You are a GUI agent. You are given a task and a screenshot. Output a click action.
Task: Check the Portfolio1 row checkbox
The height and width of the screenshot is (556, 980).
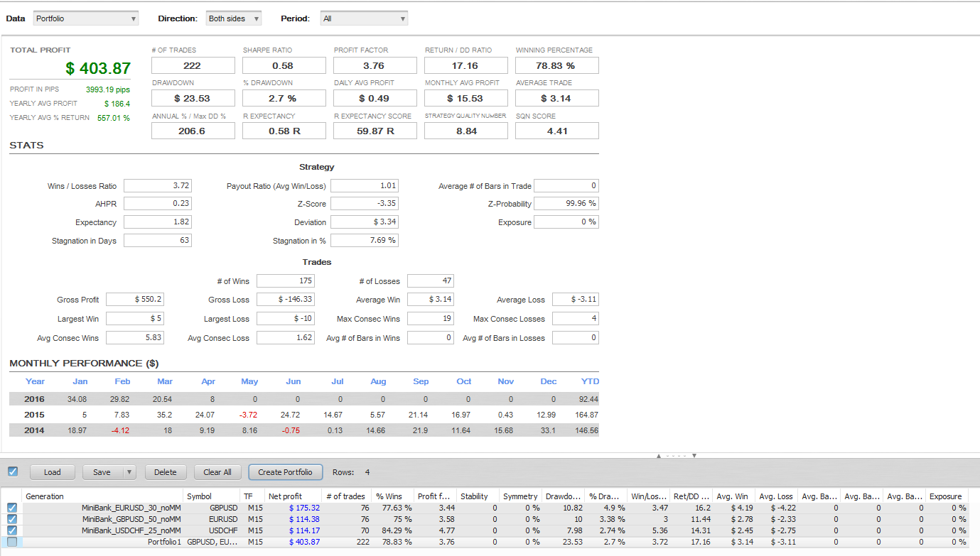tap(12, 542)
